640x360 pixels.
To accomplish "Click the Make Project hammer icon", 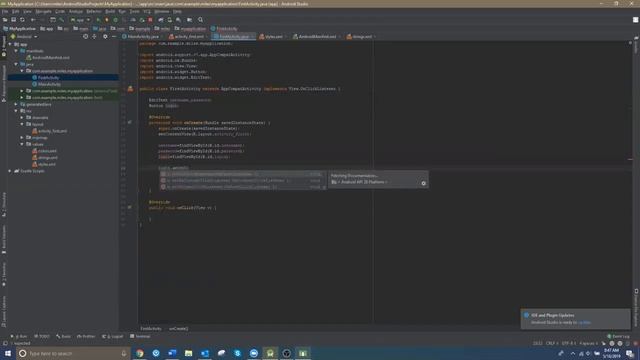I will 62,20.
